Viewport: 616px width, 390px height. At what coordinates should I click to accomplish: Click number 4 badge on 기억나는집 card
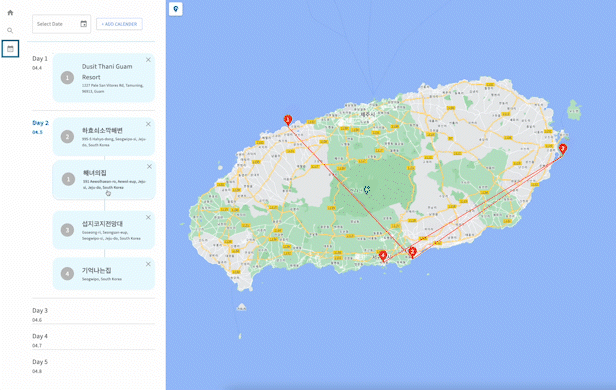point(67,273)
